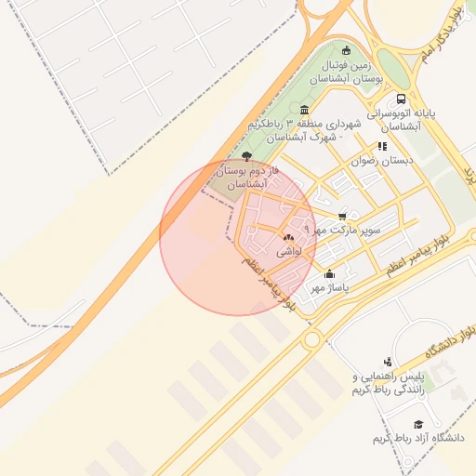Open the پاساژ مهر place label
This screenshot has width=476, height=476.
click(330, 288)
